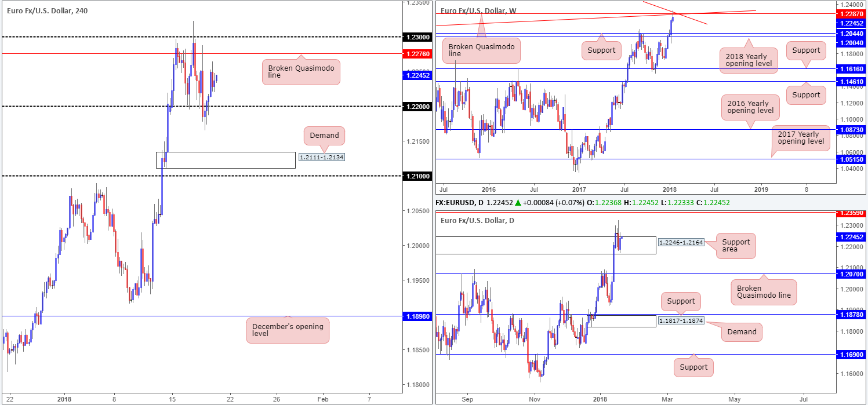Select the 1.2246-1.2164 zone label

point(681,243)
